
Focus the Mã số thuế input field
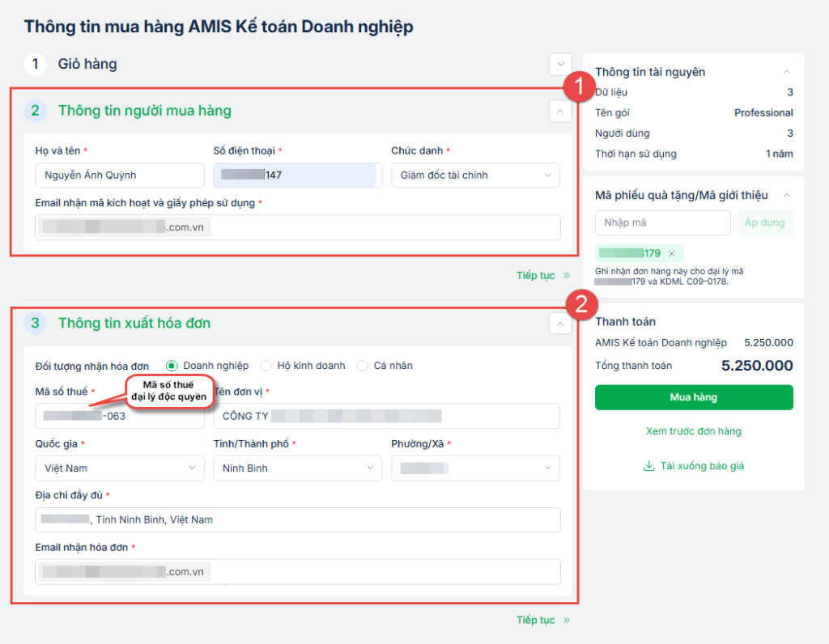tap(120, 416)
